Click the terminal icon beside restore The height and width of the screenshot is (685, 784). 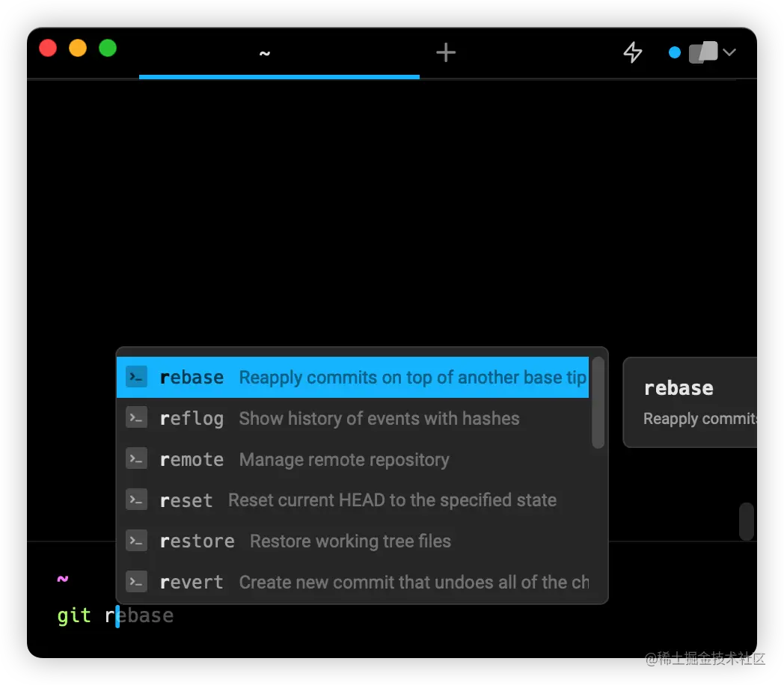coord(136,541)
